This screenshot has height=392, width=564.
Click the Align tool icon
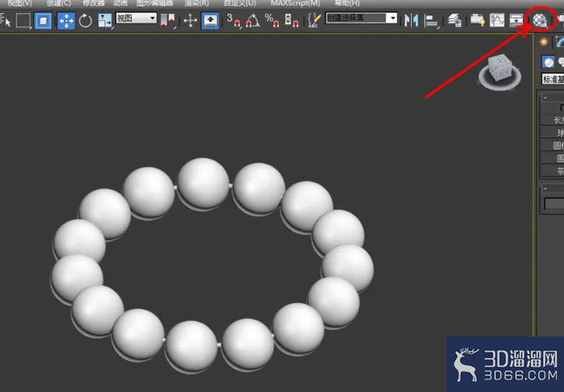[430, 20]
